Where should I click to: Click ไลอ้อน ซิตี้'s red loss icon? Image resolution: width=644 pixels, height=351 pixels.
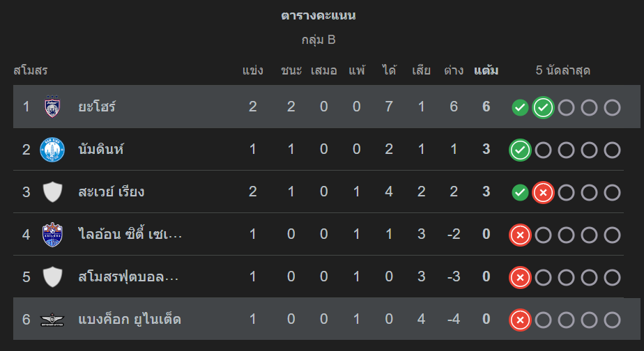[520, 235]
